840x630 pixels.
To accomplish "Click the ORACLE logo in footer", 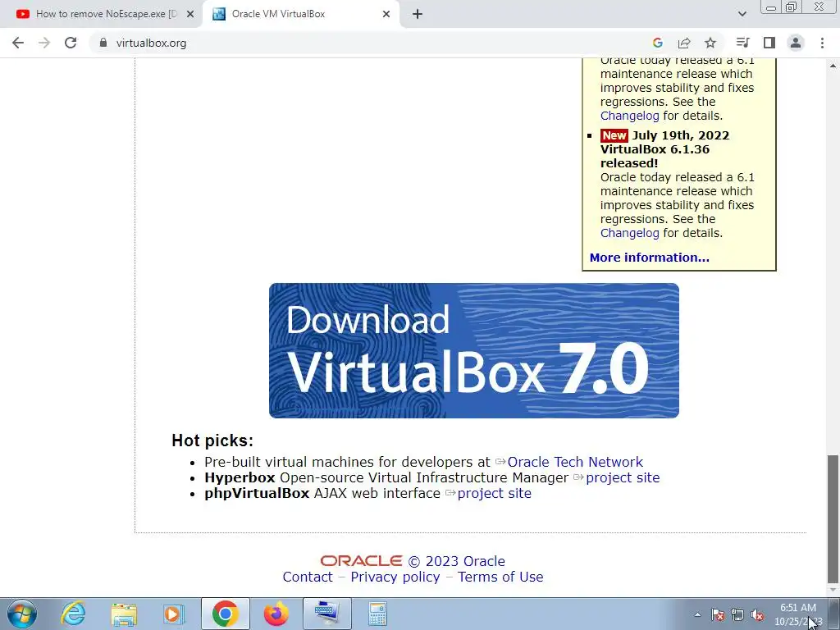I will click(361, 561).
